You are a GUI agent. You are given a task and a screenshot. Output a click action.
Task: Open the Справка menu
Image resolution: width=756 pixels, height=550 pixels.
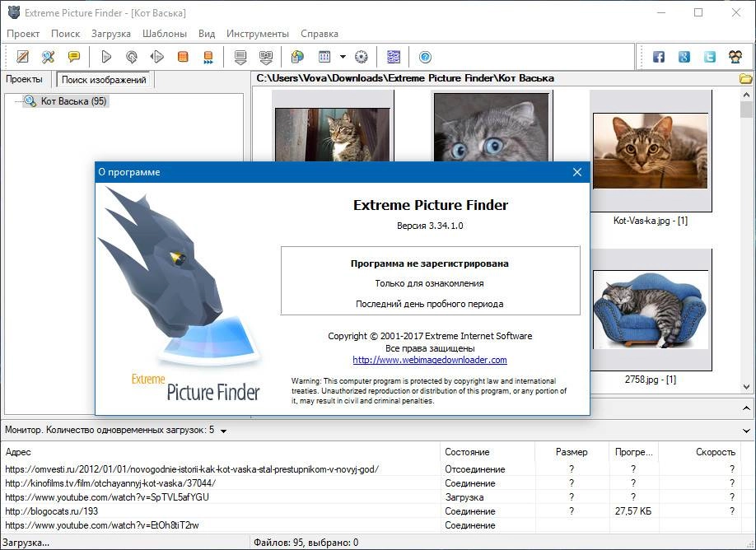pos(320,34)
